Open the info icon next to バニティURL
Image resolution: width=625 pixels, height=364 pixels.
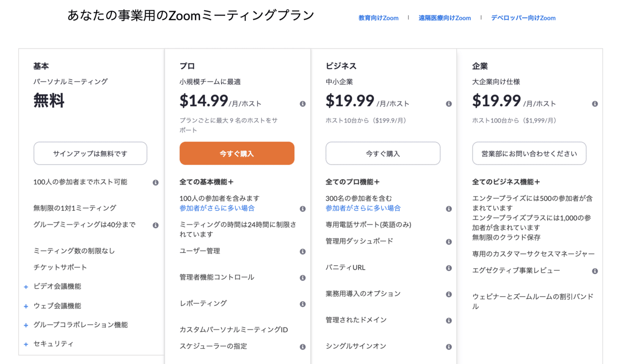click(x=449, y=267)
